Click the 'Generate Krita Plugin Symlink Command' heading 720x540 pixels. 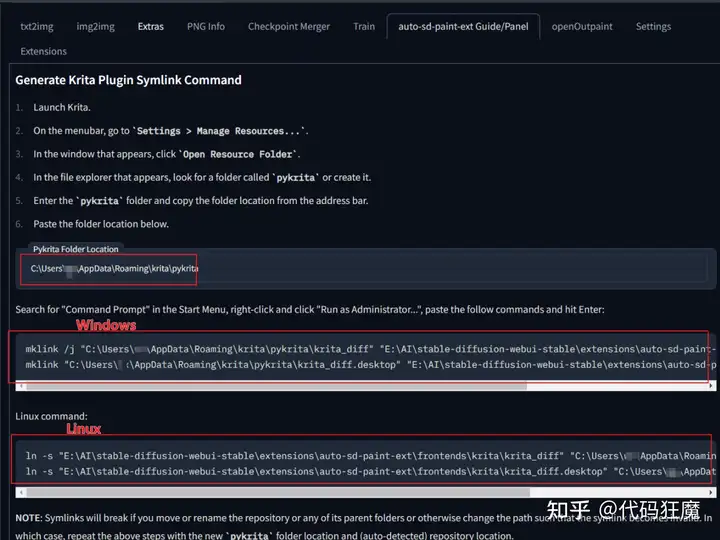pos(129,80)
